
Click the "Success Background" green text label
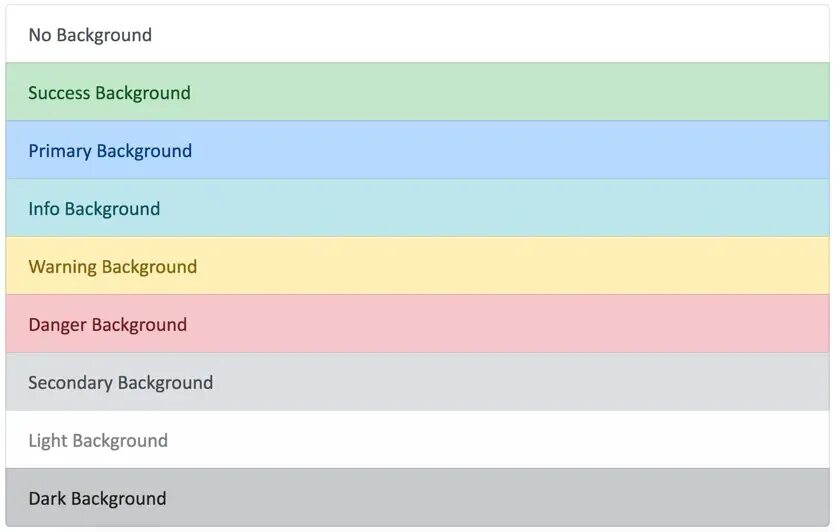tap(109, 93)
